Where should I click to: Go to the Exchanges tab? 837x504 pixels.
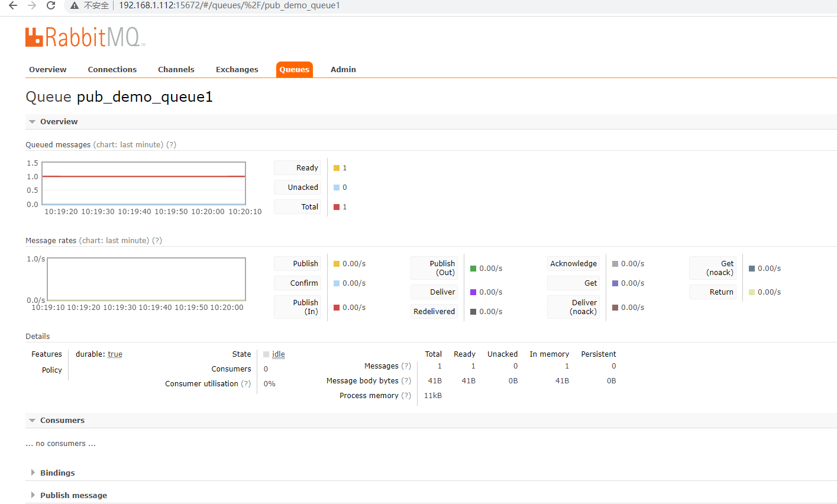237,69
